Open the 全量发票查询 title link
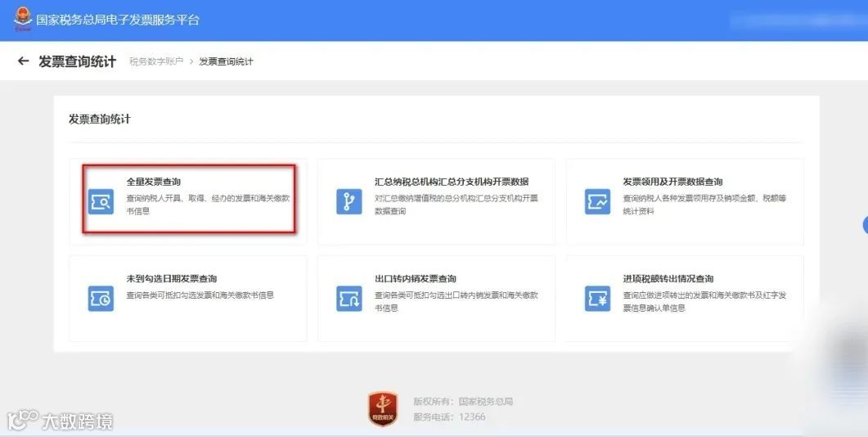Image resolution: width=868 pixels, height=437 pixels. coord(153,182)
